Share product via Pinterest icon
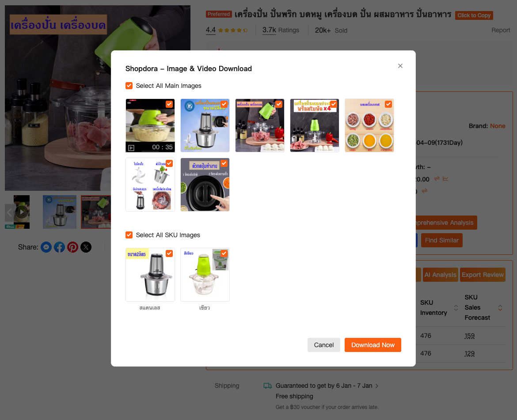Viewport: 517px width, 420px height. (x=72, y=247)
